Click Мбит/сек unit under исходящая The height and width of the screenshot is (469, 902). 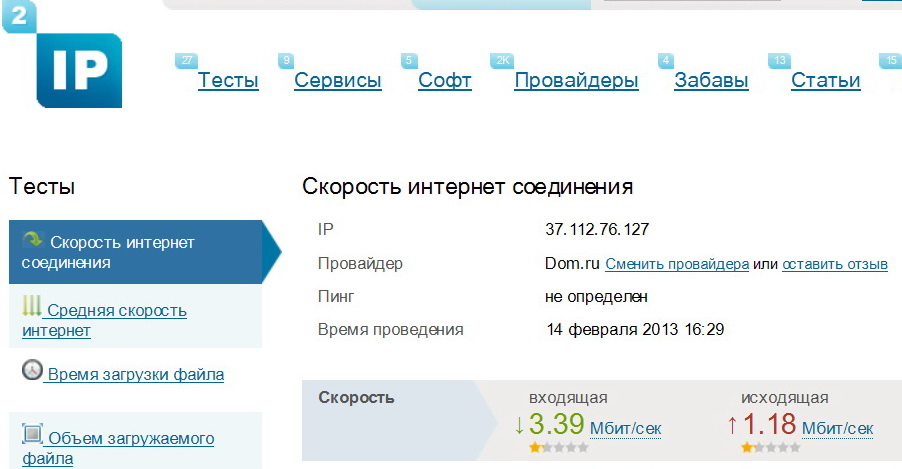pyautogui.click(x=838, y=428)
